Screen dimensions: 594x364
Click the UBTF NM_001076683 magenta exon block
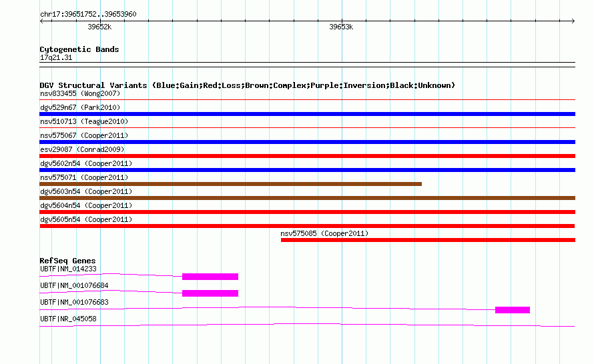[x=513, y=310]
